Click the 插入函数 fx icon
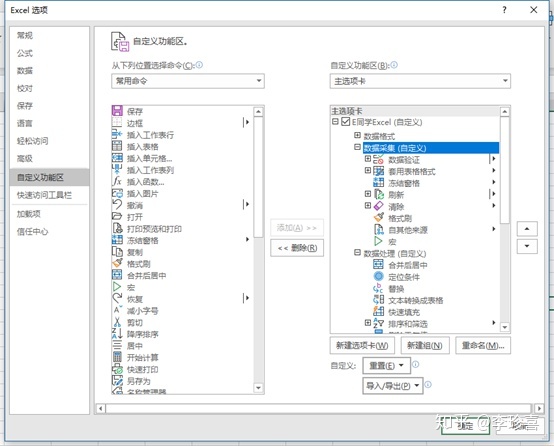The width and height of the screenshot is (554, 446). 117,181
